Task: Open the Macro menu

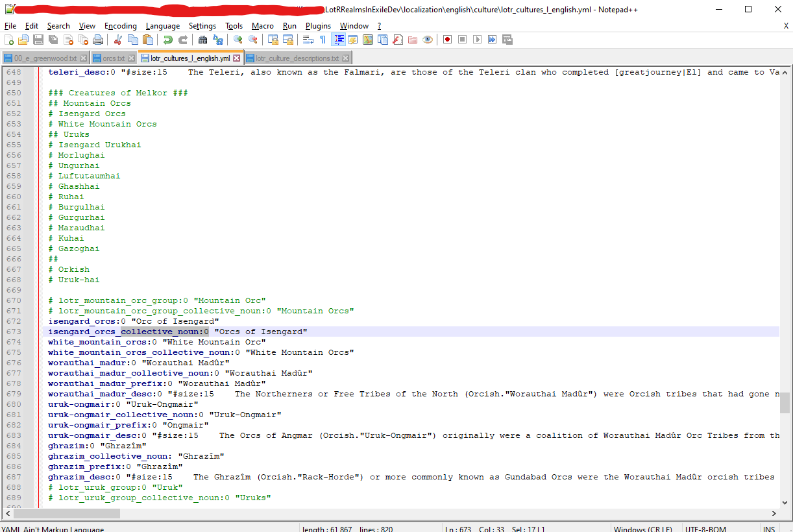Action: (x=263, y=26)
